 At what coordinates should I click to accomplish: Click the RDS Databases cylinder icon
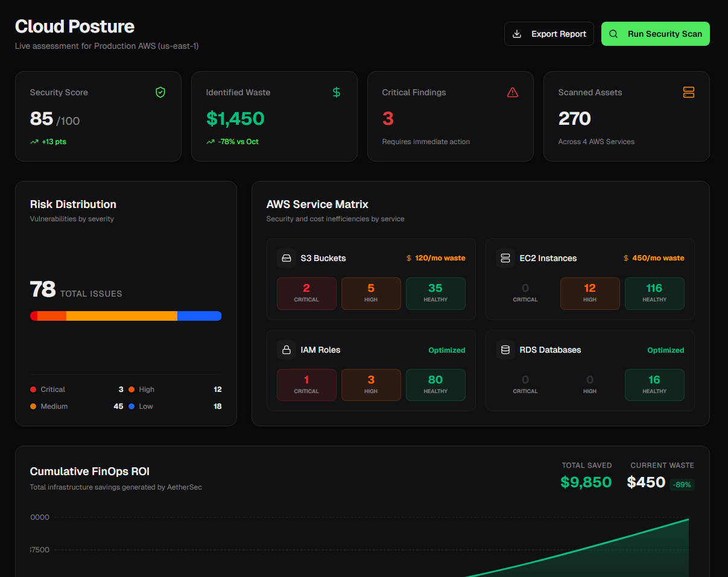tap(505, 350)
